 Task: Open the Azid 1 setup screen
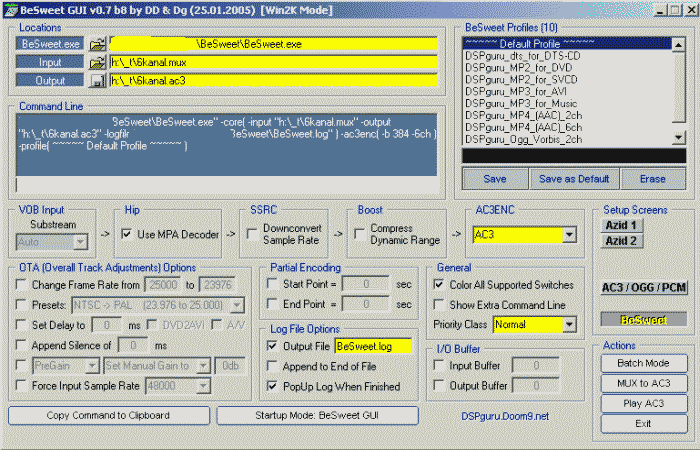(x=622, y=225)
